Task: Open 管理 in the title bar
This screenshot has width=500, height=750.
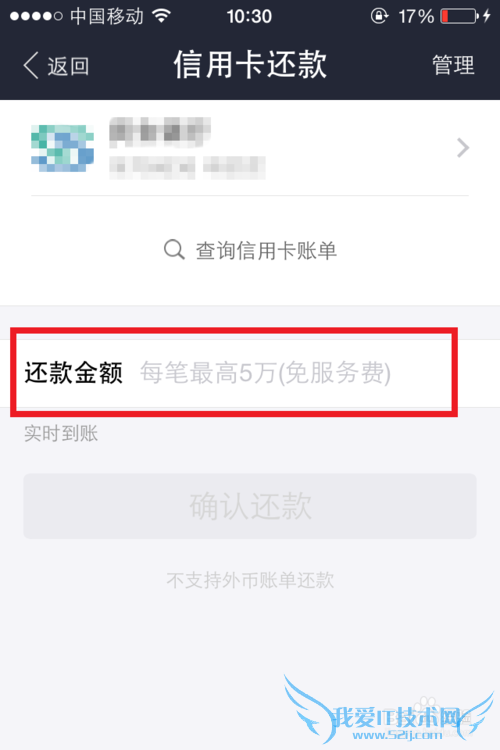Action: click(453, 65)
